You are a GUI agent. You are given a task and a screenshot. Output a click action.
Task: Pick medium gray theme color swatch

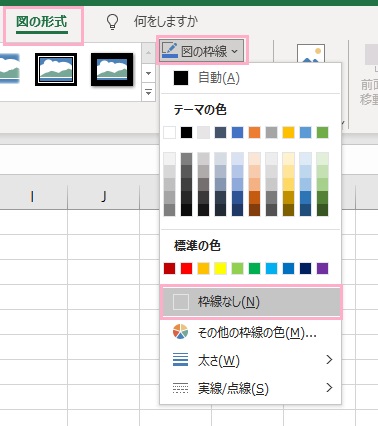271,132
